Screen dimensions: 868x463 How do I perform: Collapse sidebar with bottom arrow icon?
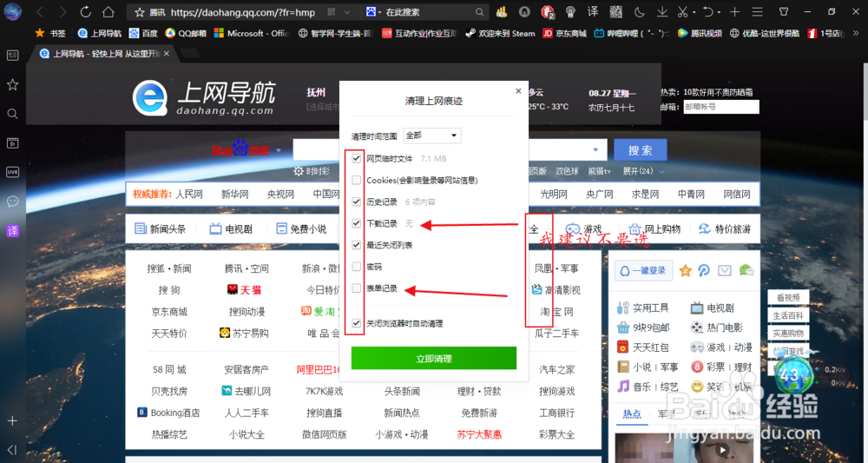(12, 449)
